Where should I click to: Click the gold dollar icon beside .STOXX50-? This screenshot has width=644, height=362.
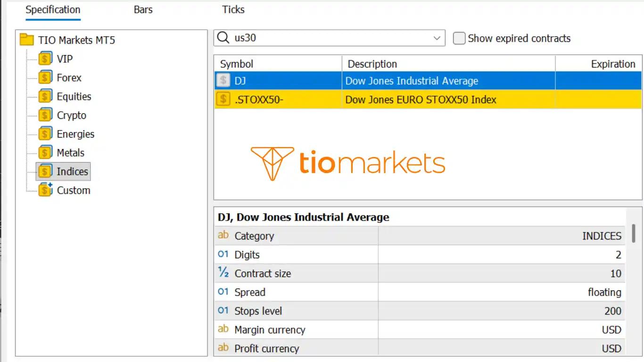(223, 99)
